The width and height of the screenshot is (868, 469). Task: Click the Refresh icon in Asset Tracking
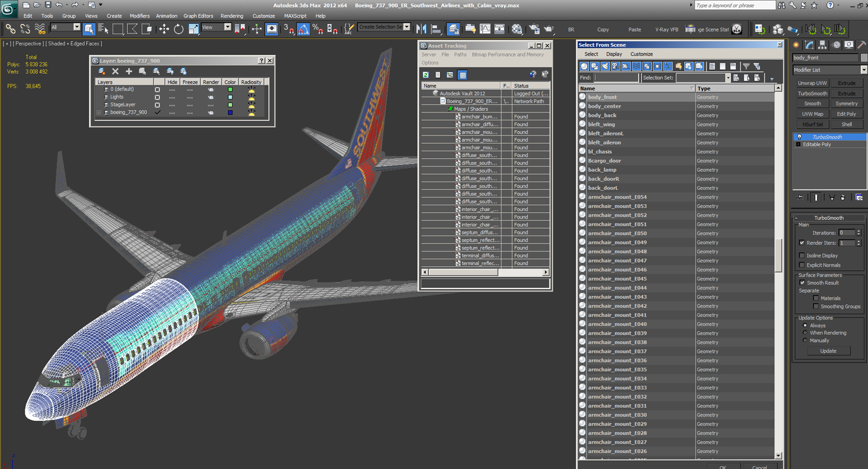[426, 75]
